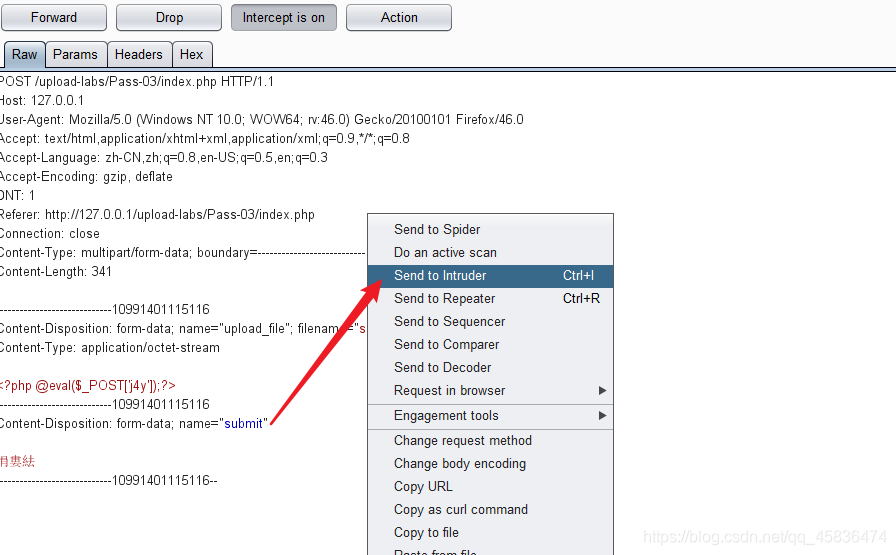896x555 pixels.
Task: Expand Request in browser submenu
Action: point(490,391)
